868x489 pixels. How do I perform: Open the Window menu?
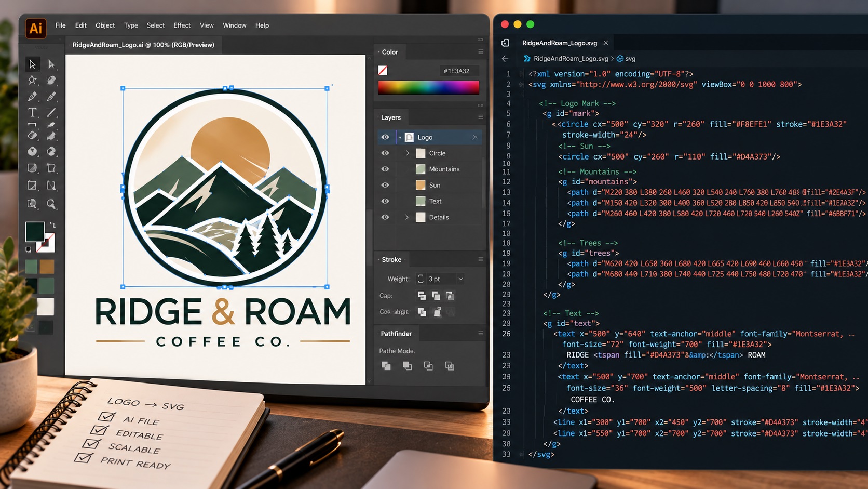pyautogui.click(x=235, y=25)
